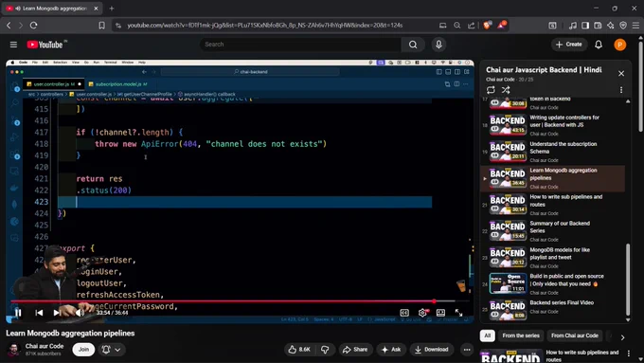Open a new browser tab

[112, 9]
